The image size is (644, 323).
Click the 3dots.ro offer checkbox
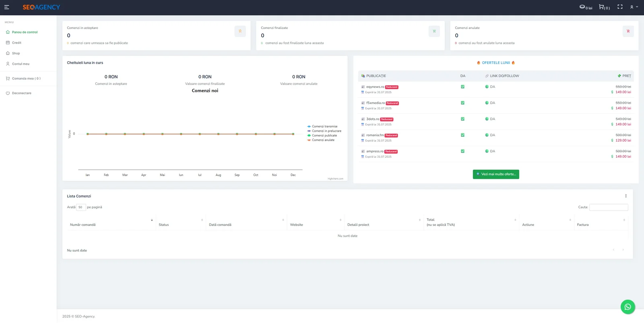(462, 119)
